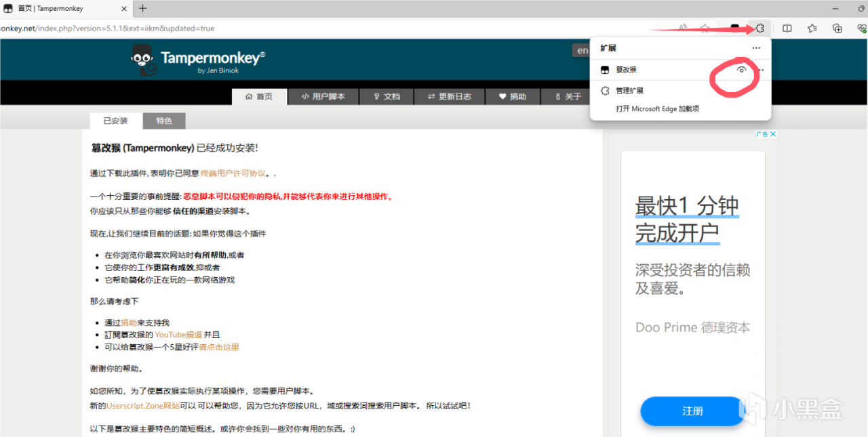Add this page to favorites star

click(x=705, y=28)
